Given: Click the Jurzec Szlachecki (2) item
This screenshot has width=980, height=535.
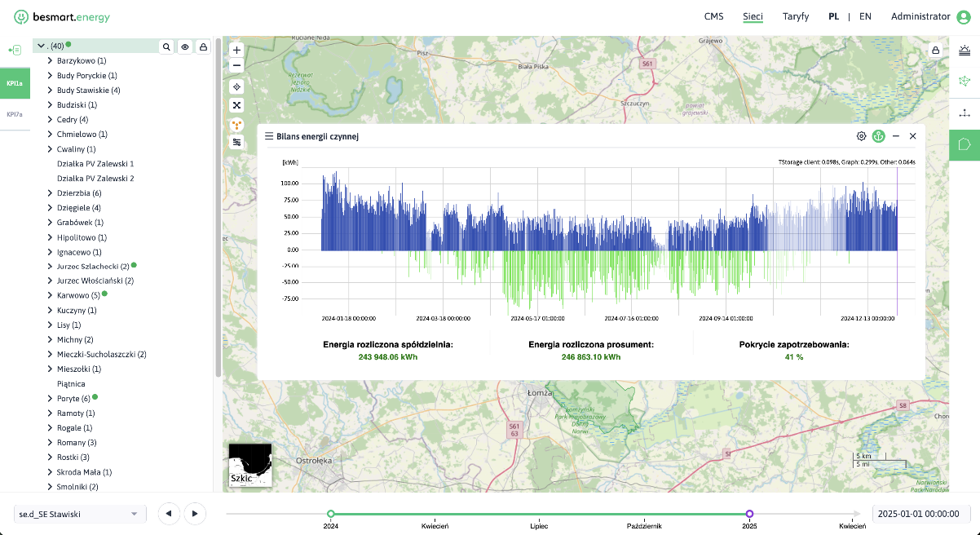Looking at the screenshot, I should 93,266.
